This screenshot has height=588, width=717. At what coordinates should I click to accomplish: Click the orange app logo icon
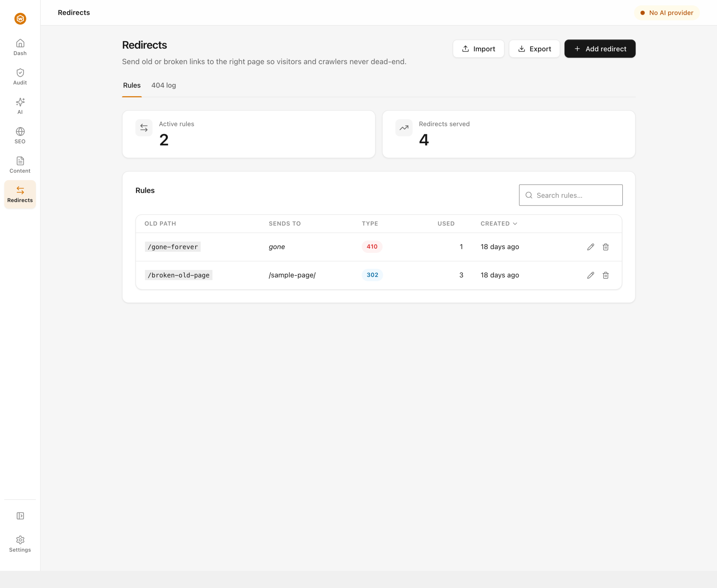tap(20, 19)
